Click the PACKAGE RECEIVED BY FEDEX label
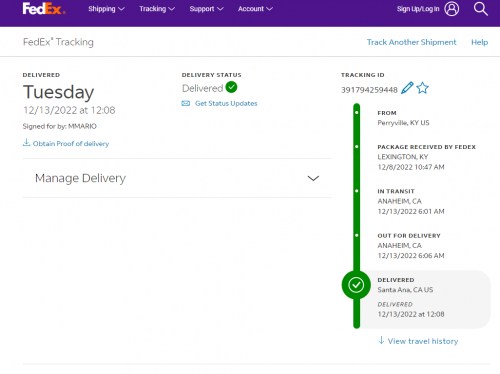Image resolution: width=500 pixels, height=374 pixels. point(427,147)
